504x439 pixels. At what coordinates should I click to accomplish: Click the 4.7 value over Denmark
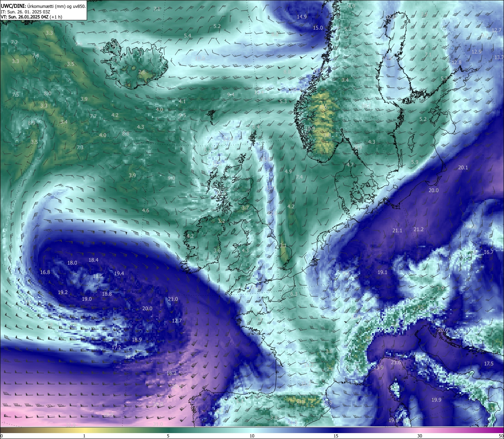[350, 165]
